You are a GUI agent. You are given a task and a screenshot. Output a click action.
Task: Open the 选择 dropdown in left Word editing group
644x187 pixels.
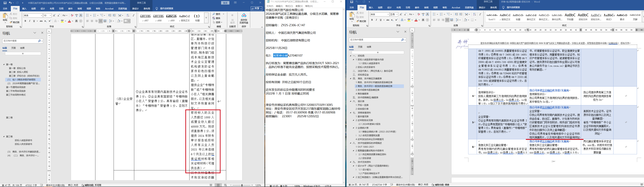[218, 22]
